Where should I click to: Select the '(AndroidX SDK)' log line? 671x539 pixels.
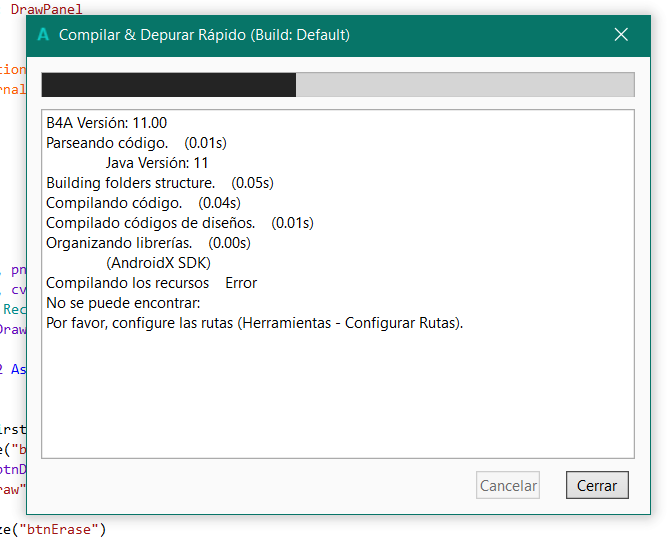click(158, 263)
